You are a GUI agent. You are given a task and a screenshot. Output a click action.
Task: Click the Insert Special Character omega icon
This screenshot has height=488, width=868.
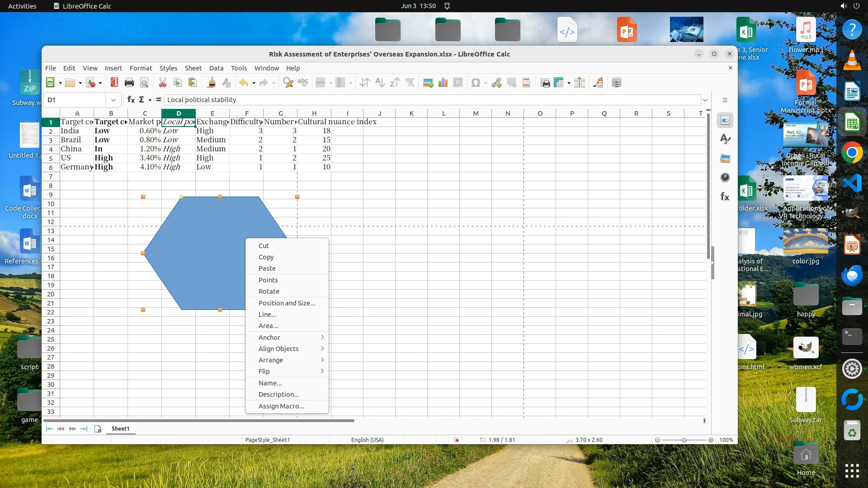(x=475, y=83)
